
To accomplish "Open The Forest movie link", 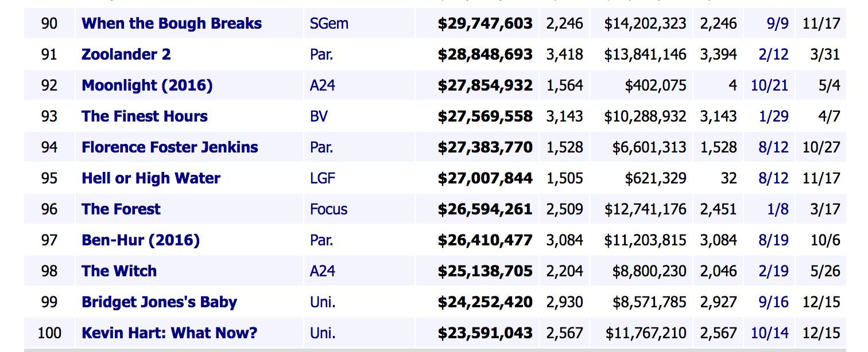I will tap(121, 209).
